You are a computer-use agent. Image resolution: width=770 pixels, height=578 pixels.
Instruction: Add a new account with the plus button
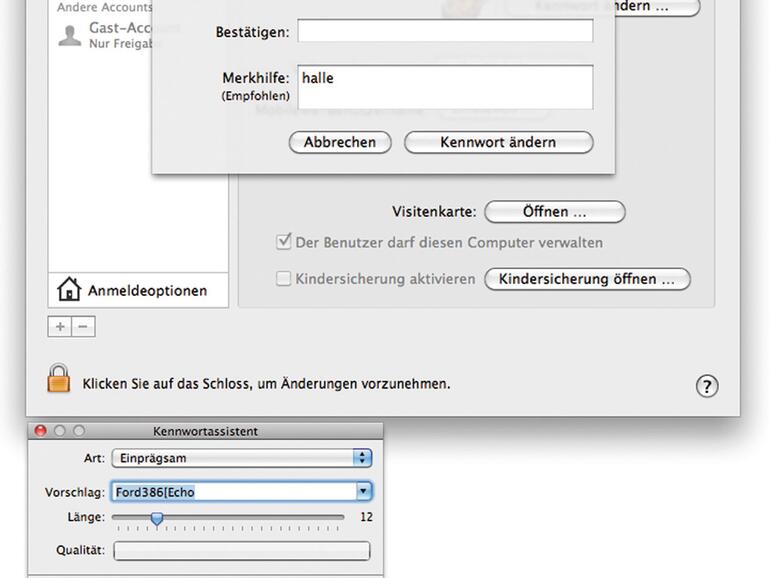coord(60,327)
